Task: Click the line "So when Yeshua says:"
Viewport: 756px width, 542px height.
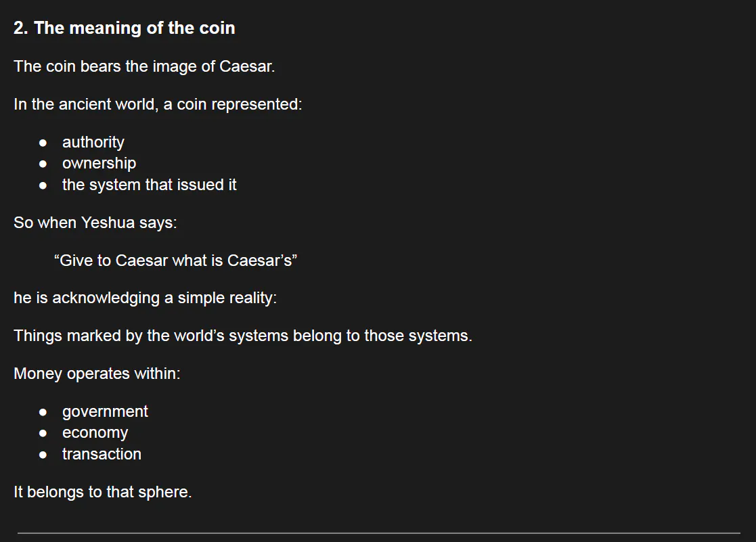Action: (95, 223)
